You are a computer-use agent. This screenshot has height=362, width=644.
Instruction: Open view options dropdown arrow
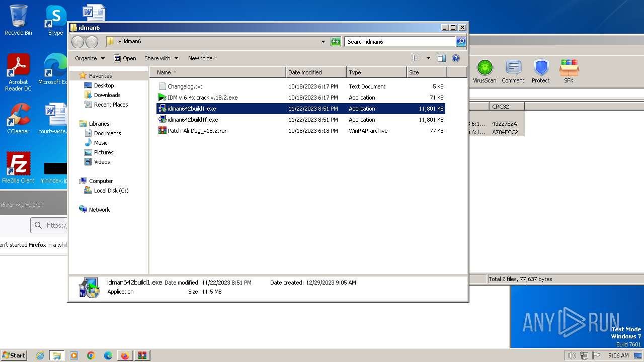pyautogui.click(x=428, y=58)
